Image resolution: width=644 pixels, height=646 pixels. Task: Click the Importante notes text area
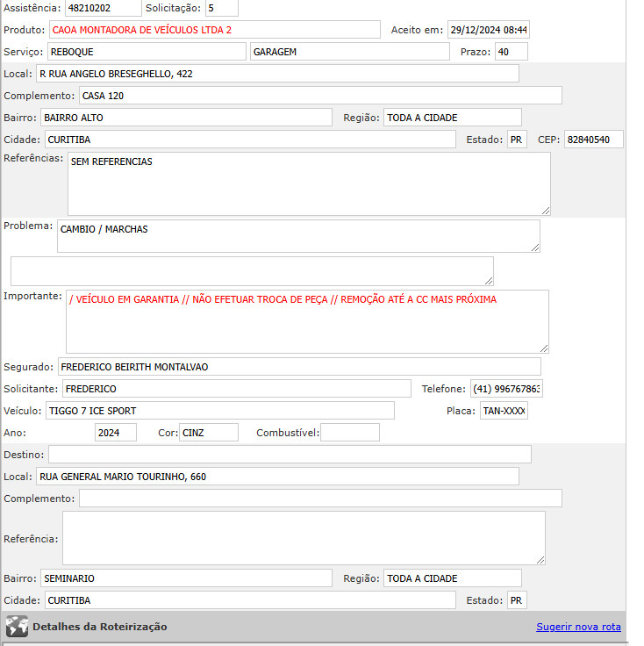click(307, 321)
